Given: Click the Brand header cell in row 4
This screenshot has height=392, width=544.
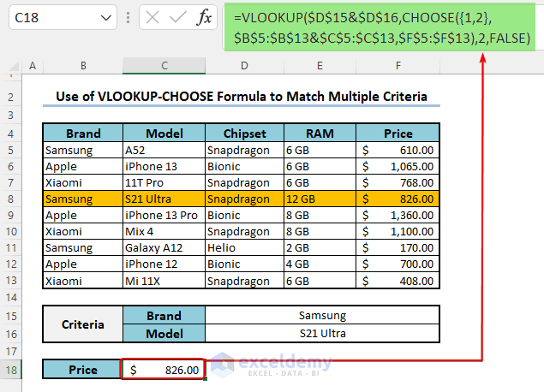Looking at the screenshot, I should (83, 134).
